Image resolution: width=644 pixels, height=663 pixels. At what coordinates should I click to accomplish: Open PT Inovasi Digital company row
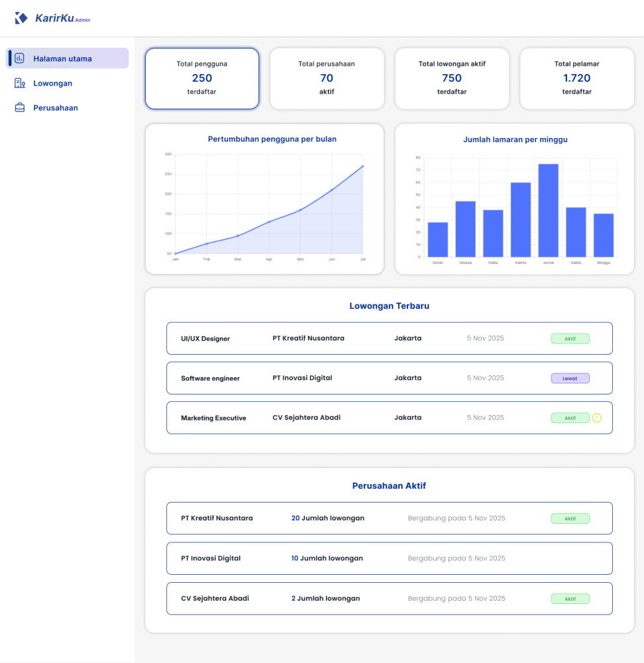tap(389, 558)
